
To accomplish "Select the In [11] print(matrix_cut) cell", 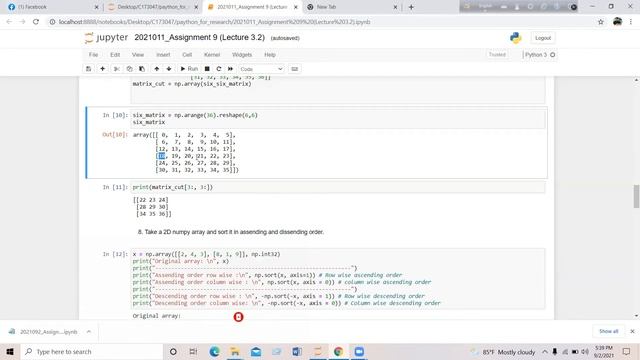I will coord(338,187).
